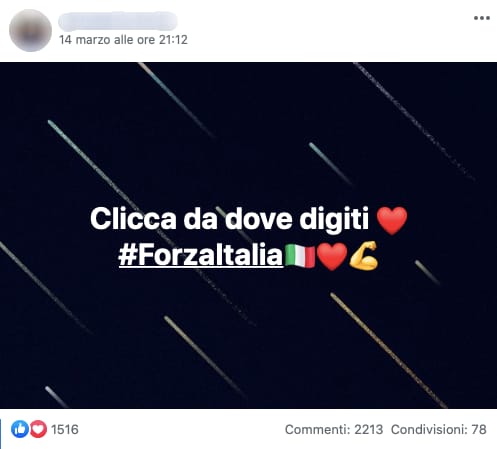Click the blurred profile avatar

[30, 30]
